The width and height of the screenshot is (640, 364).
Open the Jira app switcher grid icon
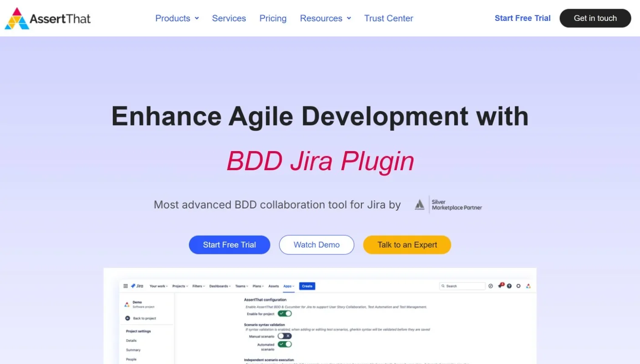click(126, 286)
